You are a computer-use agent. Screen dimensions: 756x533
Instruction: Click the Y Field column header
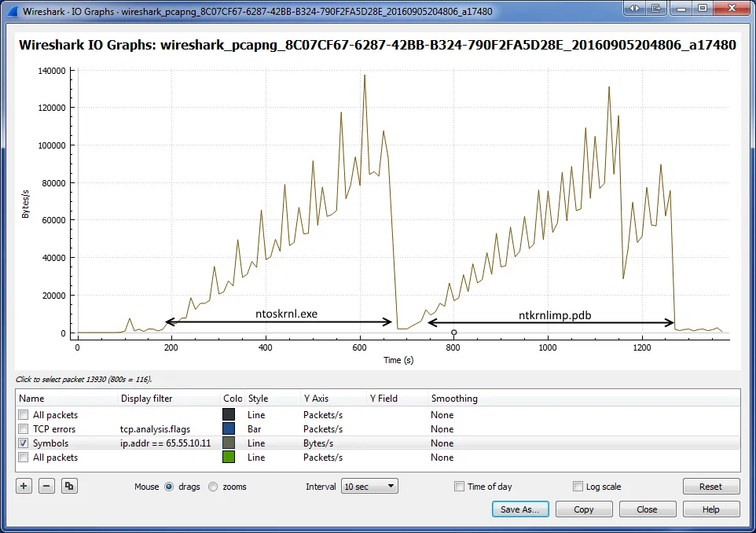[398, 399]
